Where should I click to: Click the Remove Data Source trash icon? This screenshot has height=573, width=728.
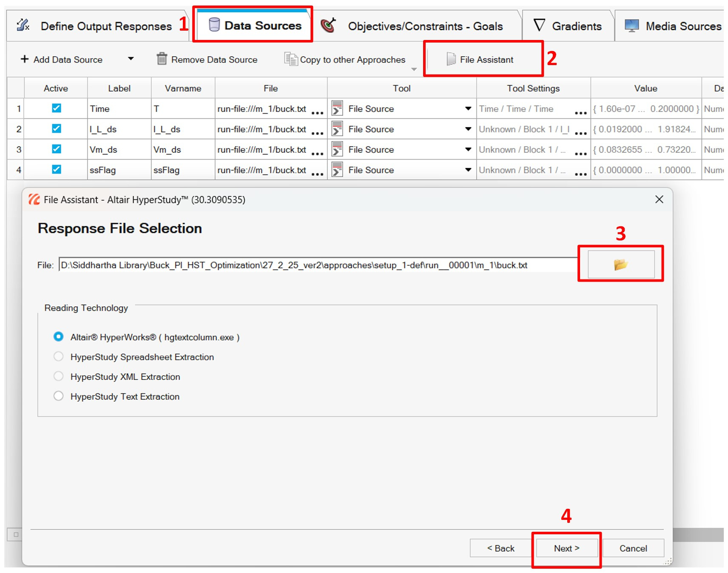coord(162,59)
